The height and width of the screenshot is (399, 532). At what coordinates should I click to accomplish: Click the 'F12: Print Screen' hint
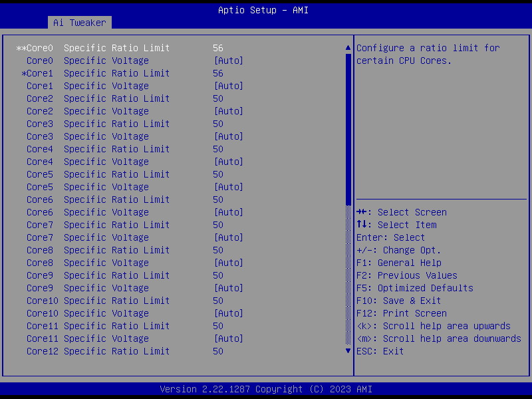tap(402, 313)
